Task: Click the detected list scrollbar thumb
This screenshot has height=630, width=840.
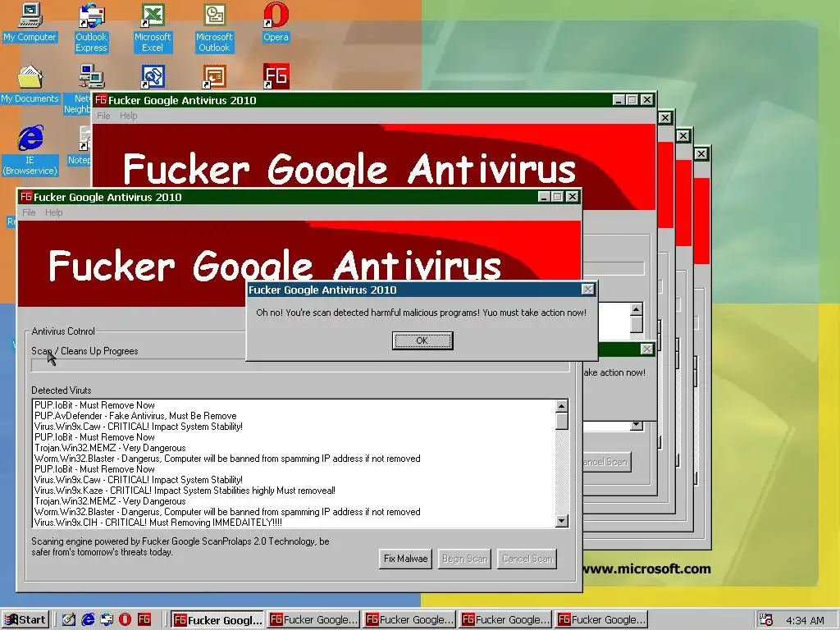Action: tap(561, 421)
